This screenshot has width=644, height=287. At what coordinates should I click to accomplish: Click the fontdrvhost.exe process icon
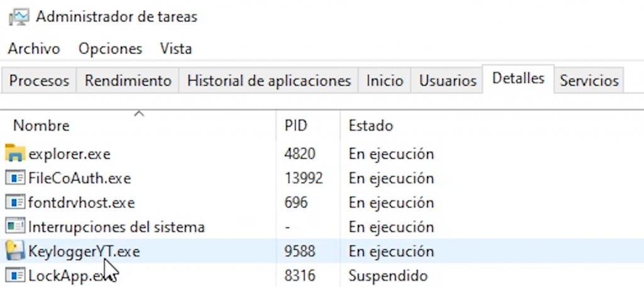(15, 203)
